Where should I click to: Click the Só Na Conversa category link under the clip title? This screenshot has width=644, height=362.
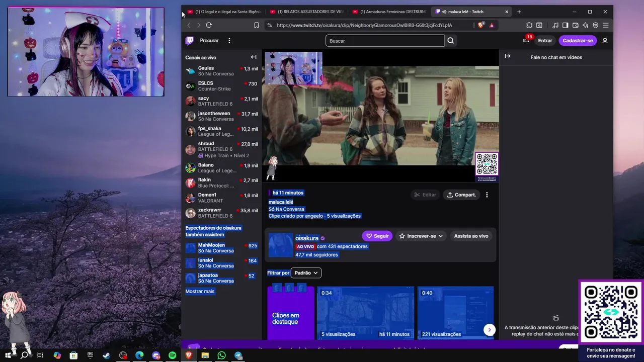pos(286,209)
